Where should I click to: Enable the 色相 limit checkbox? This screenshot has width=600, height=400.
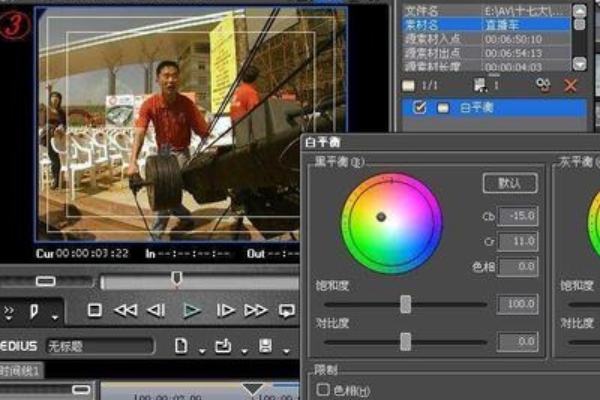coord(323,390)
